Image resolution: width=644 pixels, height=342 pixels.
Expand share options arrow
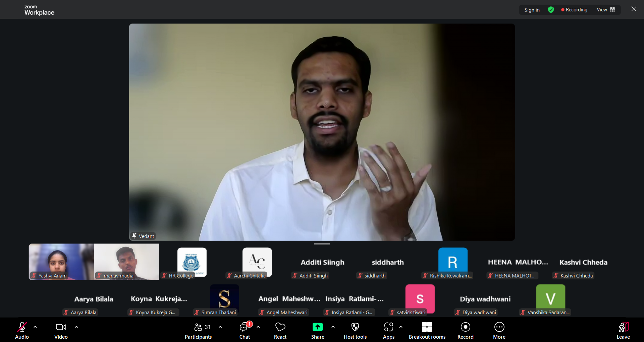(333, 327)
